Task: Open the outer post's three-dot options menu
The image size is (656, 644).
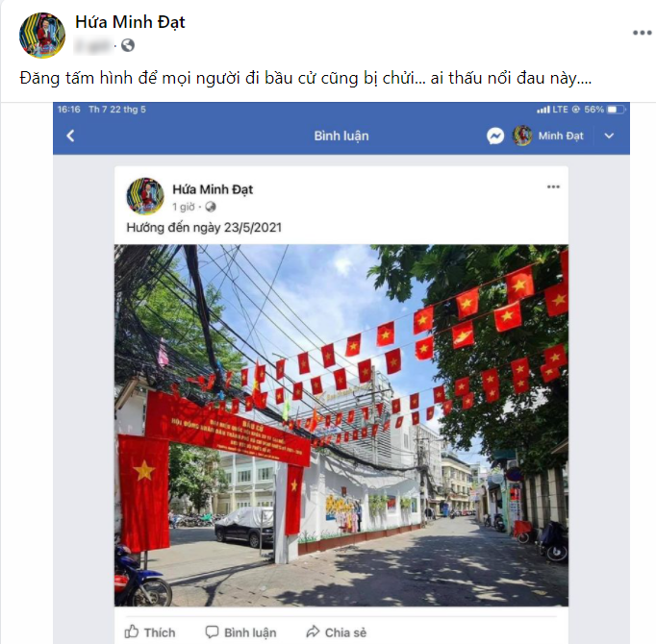Action: 643,33
